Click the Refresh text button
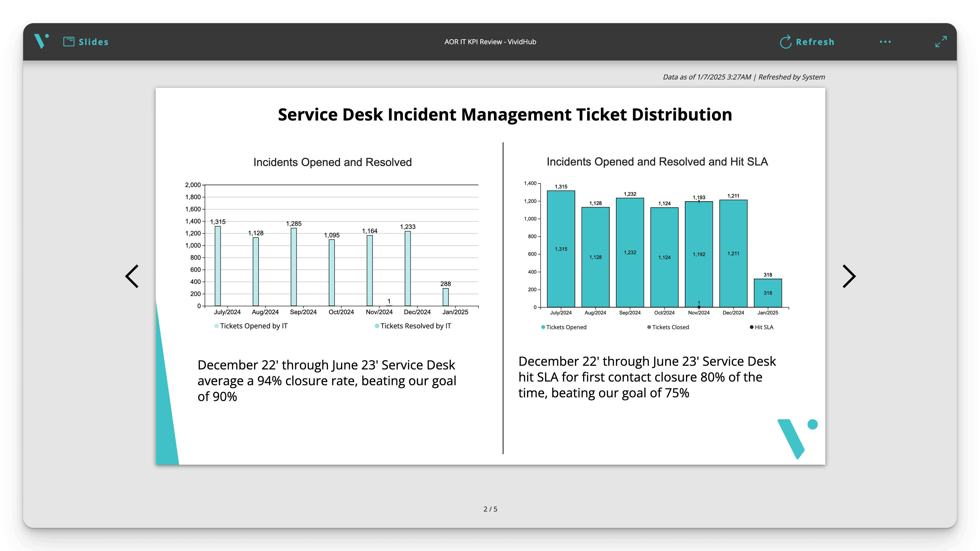Viewport: 980px width, 551px height. [815, 42]
